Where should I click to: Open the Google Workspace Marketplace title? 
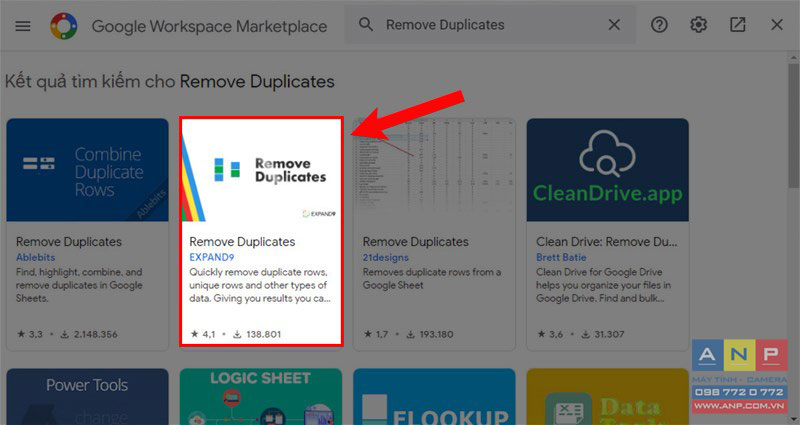click(x=209, y=27)
